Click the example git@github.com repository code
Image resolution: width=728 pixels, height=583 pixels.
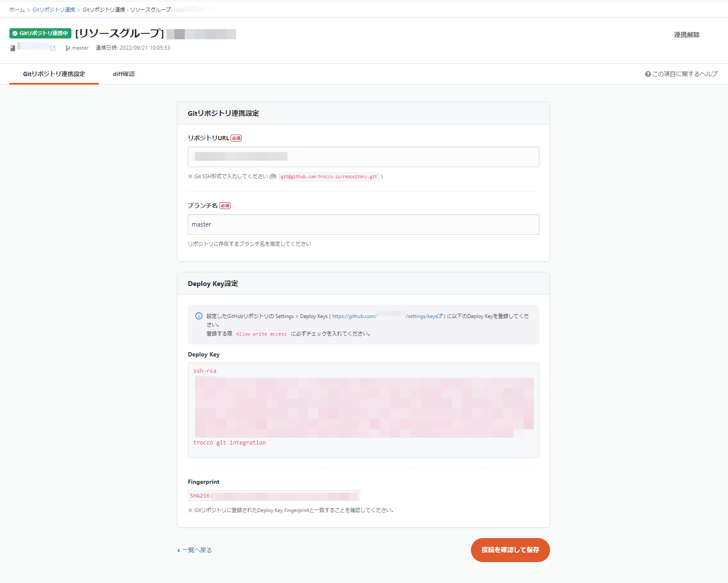pos(329,177)
